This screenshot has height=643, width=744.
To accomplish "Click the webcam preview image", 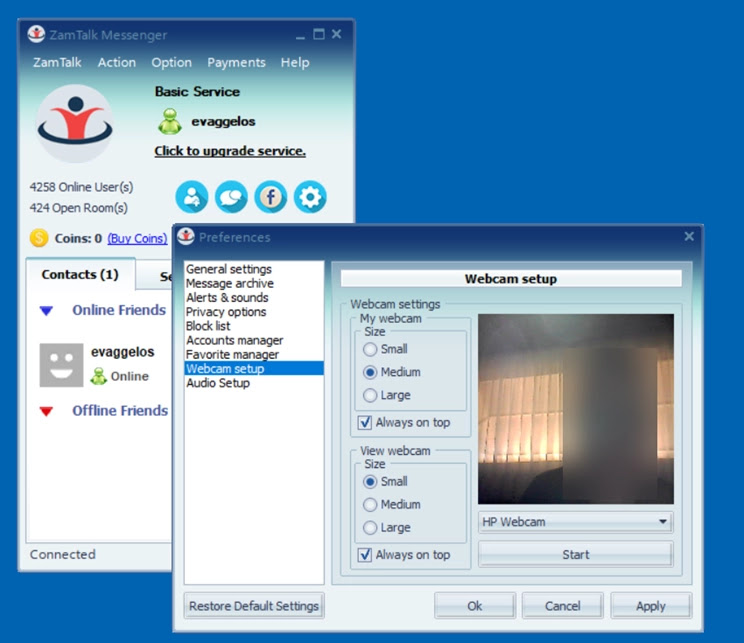I will 576,409.
